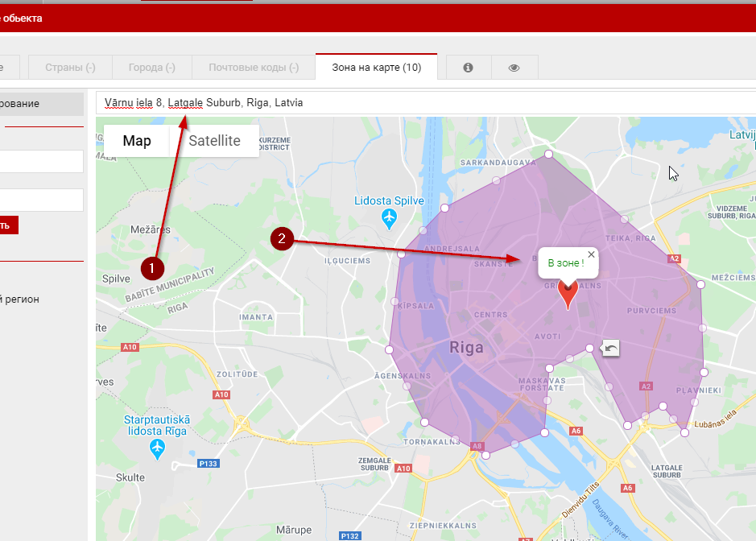Viewport: 756px width, 541px height.
Task: Switch map to Satellite view
Action: [214, 141]
